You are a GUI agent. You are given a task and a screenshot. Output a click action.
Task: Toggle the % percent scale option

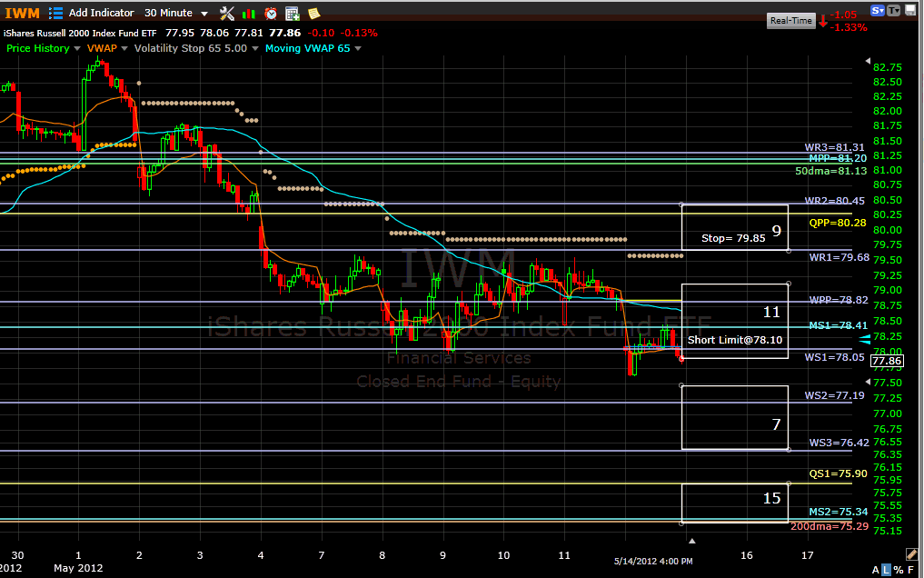click(898, 570)
